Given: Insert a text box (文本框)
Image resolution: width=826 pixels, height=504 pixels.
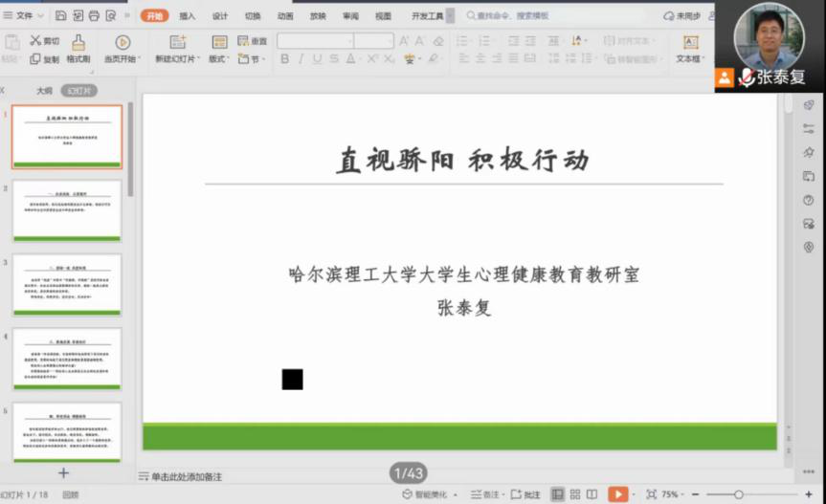Looking at the screenshot, I should [689, 49].
